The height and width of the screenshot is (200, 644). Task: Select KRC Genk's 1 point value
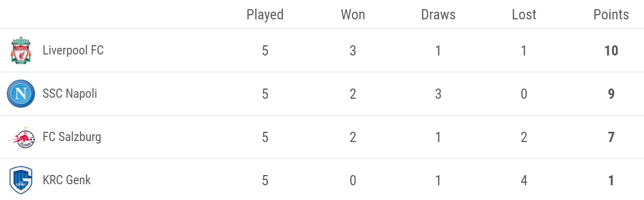coord(611,180)
